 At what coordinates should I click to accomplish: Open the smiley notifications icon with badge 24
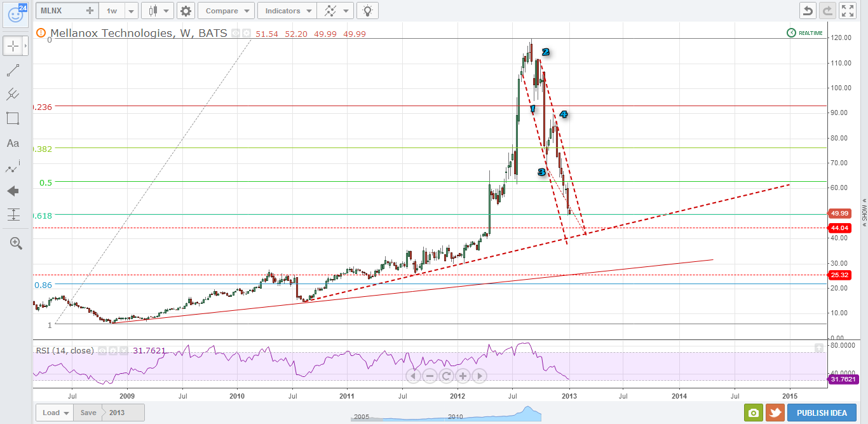click(15, 14)
